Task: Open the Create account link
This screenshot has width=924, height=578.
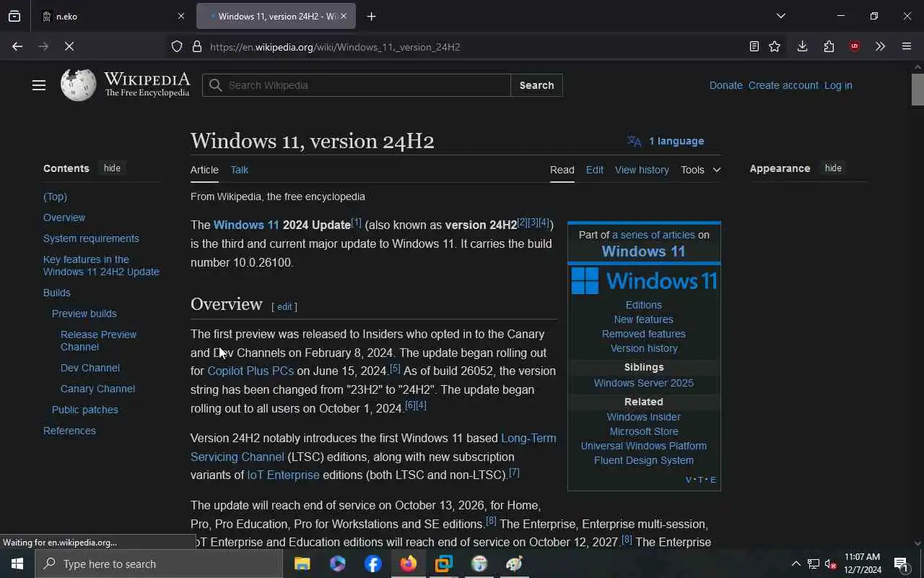Action: pos(783,85)
